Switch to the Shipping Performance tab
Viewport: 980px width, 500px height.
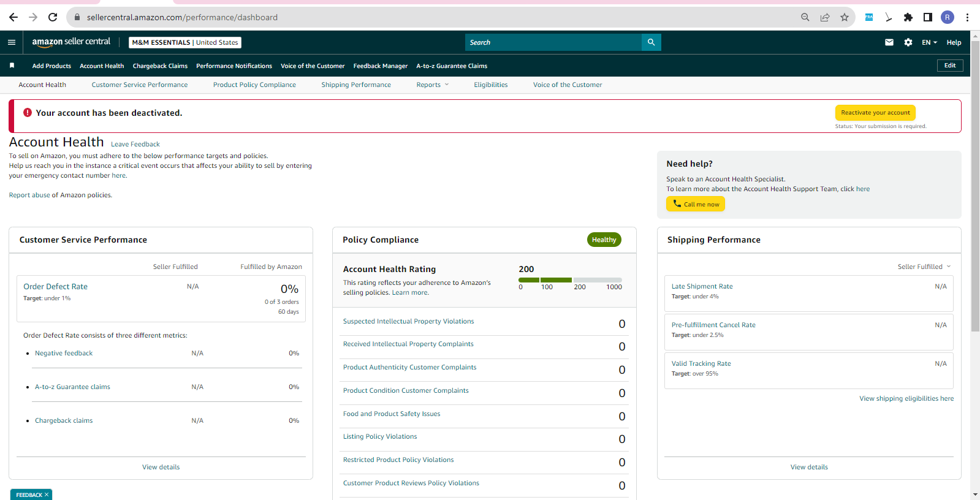pyautogui.click(x=356, y=85)
